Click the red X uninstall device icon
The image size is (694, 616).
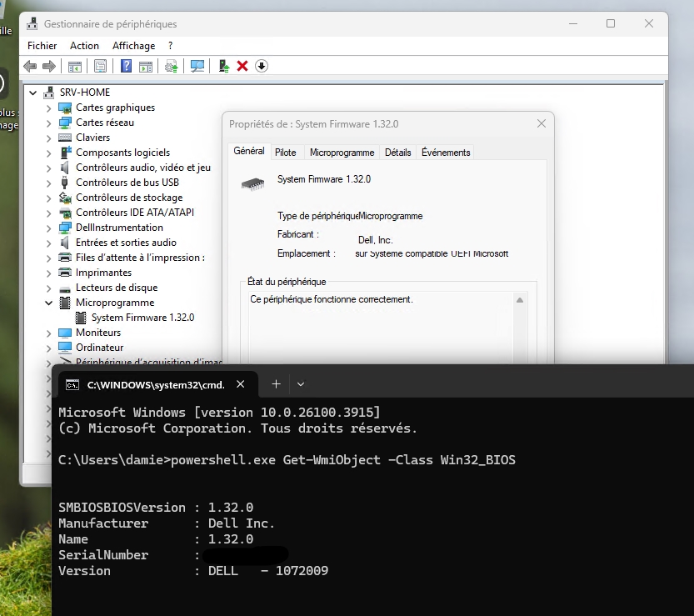(242, 66)
